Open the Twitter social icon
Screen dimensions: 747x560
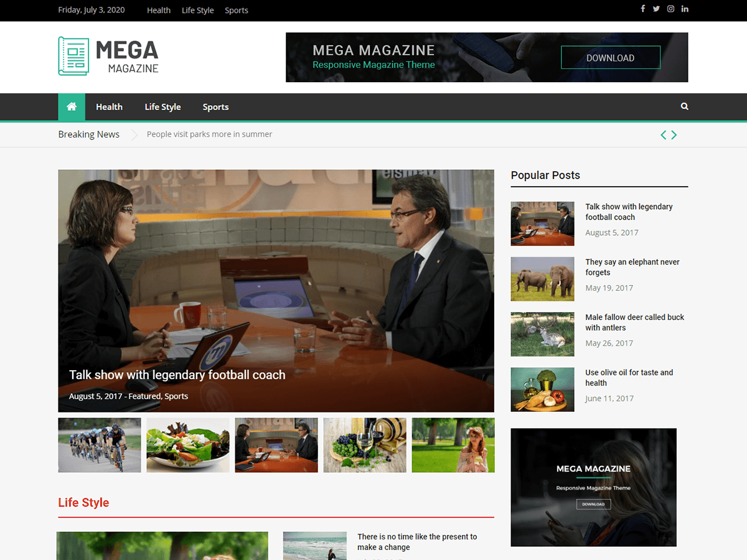point(656,9)
